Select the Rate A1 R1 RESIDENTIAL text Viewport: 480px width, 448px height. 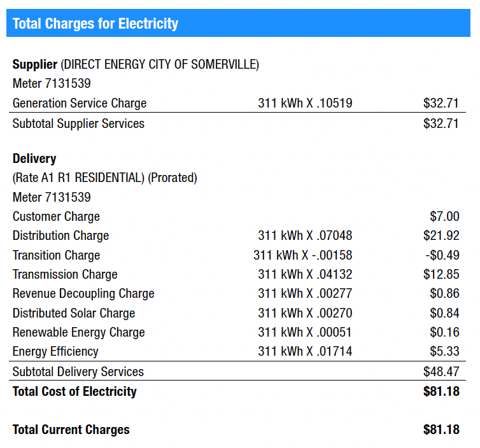[x=78, y=178]
